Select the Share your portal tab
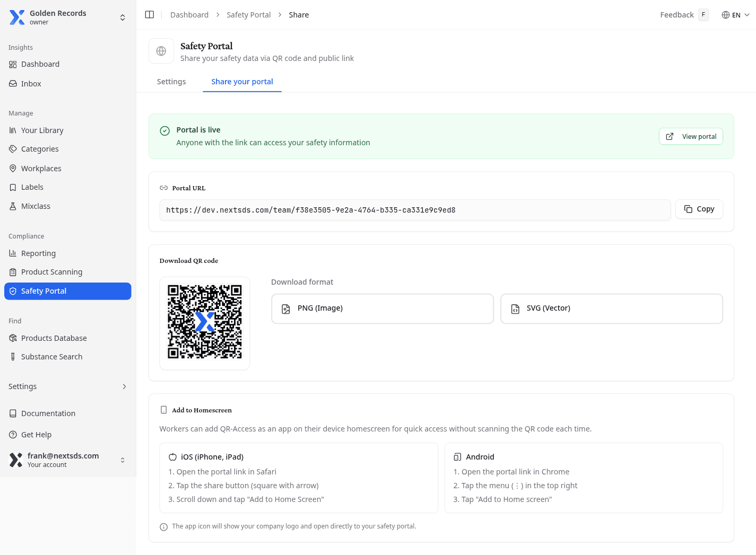 (x=242, y=82)
